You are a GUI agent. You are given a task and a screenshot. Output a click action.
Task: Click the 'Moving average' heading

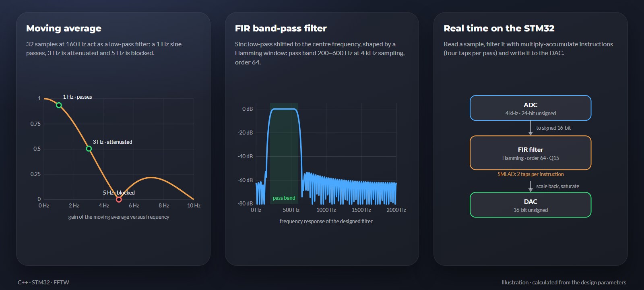(64, 28)
